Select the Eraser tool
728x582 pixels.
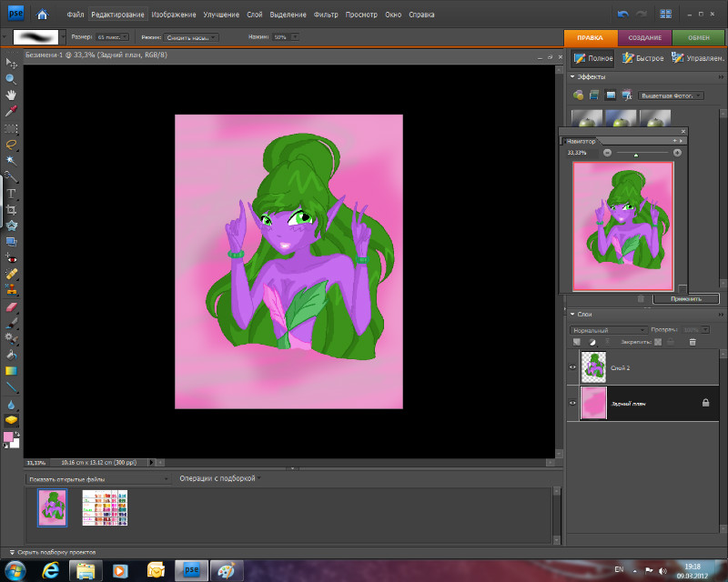(12, 306)
